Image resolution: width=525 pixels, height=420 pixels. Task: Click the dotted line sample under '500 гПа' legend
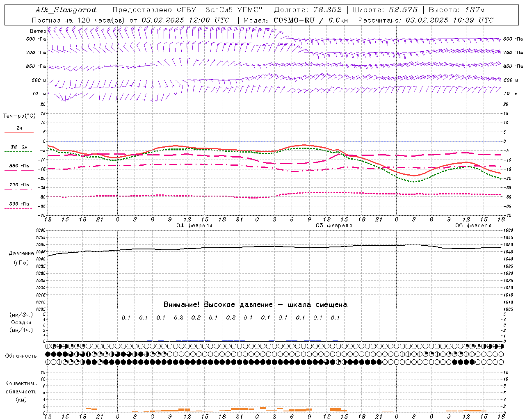click(18, 208)
